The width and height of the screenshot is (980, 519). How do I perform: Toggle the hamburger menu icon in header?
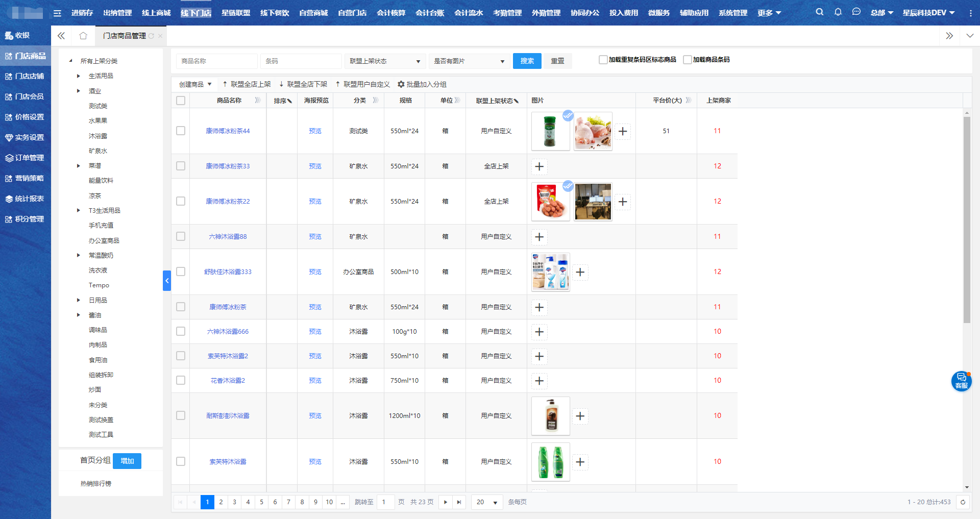click(x=57, y=13)
